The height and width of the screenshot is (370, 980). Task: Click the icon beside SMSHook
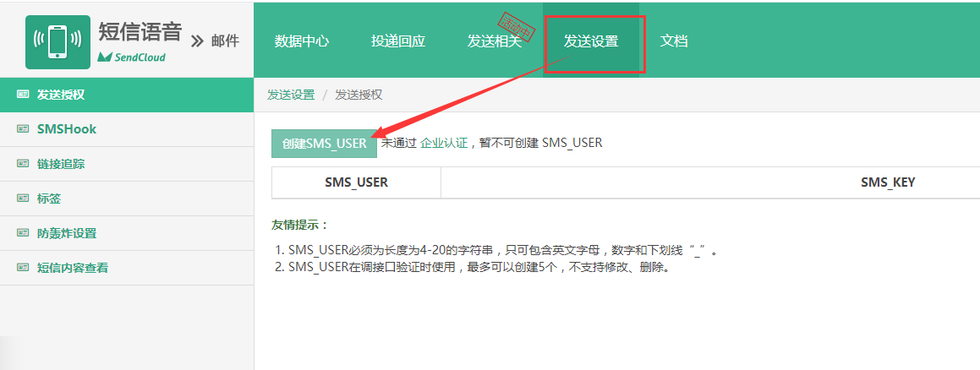(23, 129)
